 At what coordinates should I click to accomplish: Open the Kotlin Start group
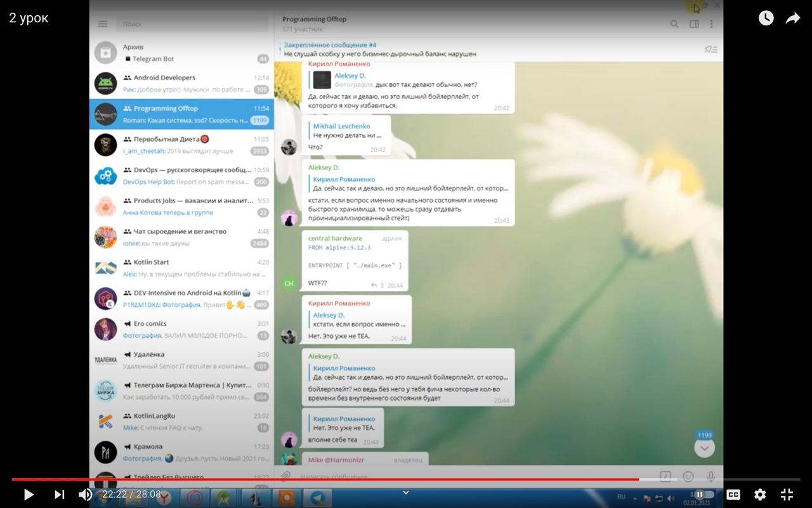click(x=181, y=268)
